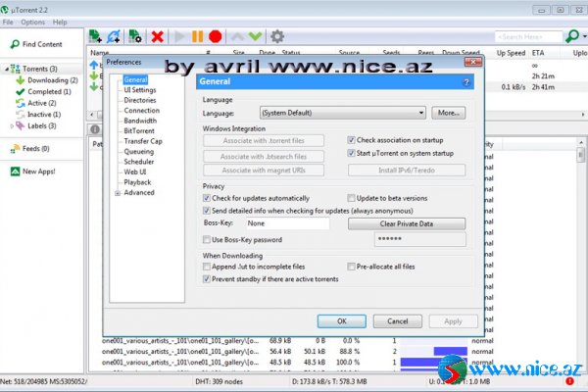Open the Help menu

60,23
